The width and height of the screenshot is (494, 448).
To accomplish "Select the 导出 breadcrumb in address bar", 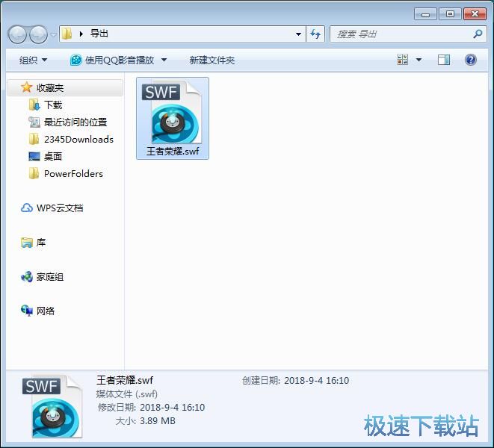I will [x=99, y=34].
